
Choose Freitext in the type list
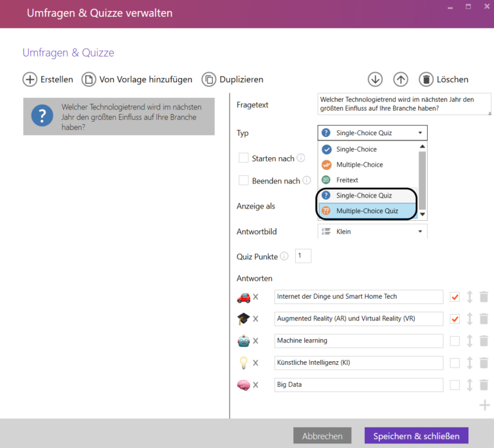pyautogui.click(x=347, y=180)
